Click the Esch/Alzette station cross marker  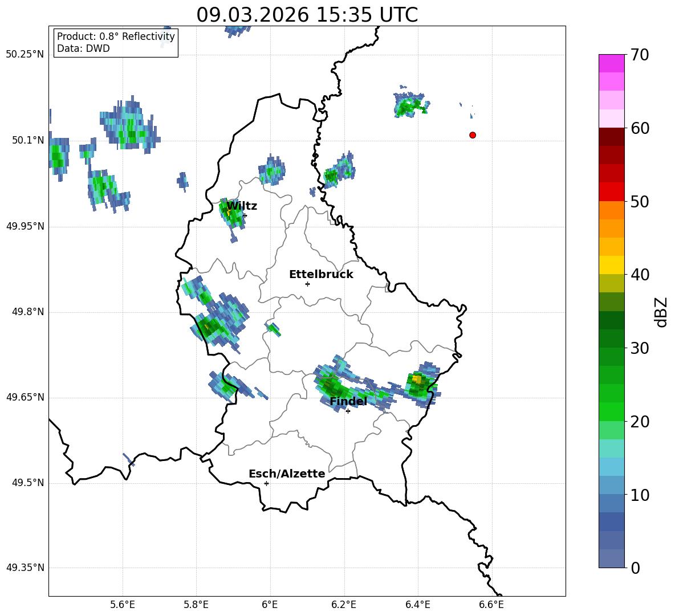pos(266,483)
